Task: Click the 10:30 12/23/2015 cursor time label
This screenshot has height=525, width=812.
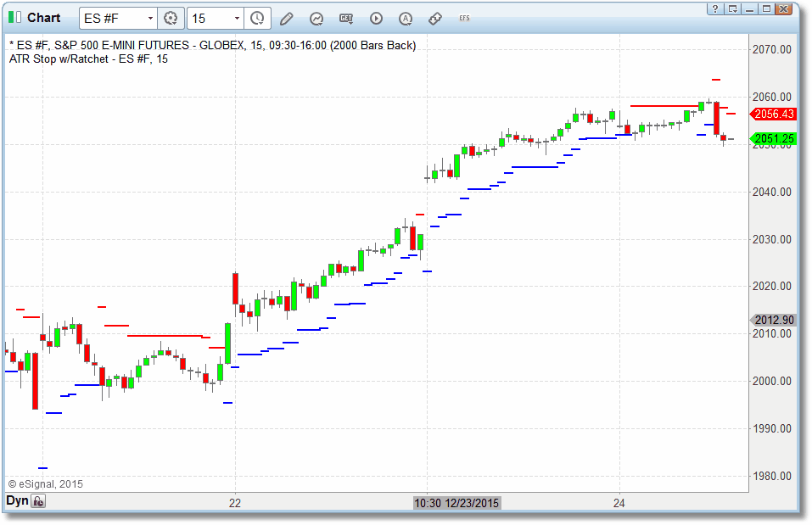Action: click(456, 503)
